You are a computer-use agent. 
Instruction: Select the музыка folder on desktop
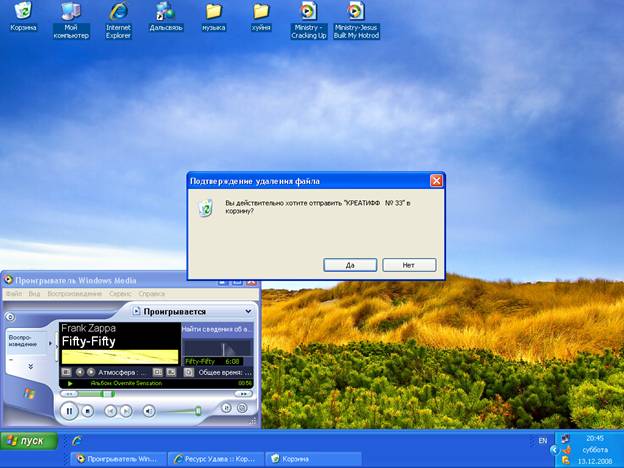(213, 17)
